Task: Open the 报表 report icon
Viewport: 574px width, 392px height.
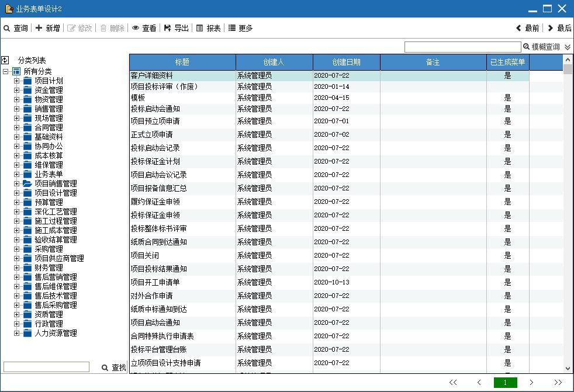Action: coord(200,28)
